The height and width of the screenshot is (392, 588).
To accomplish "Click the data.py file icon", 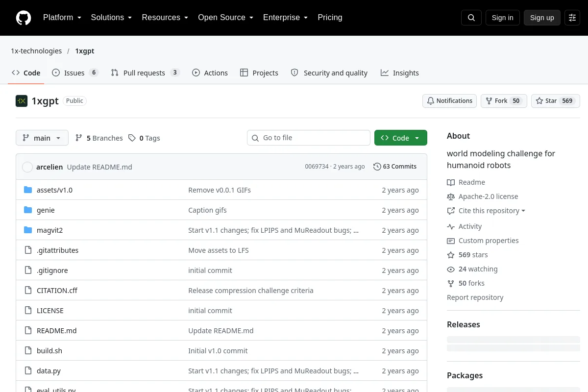I will click(x=28, y=371).
